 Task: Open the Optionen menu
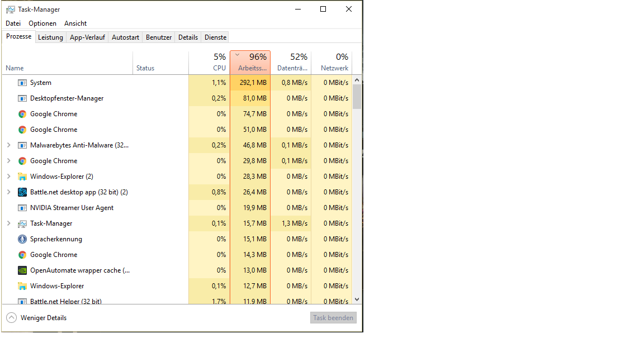tap(42, 23)
